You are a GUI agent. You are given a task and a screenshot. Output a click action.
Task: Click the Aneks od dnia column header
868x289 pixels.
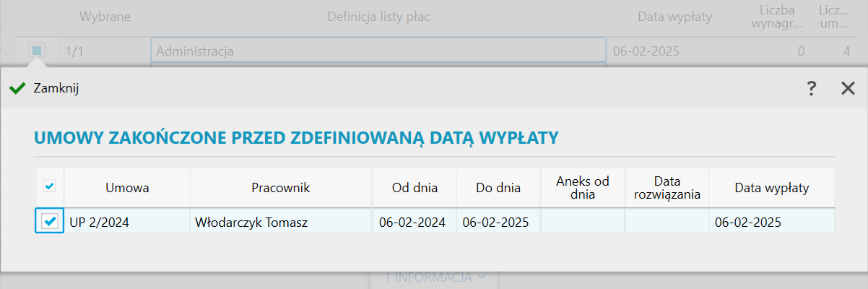pos(583,188)
